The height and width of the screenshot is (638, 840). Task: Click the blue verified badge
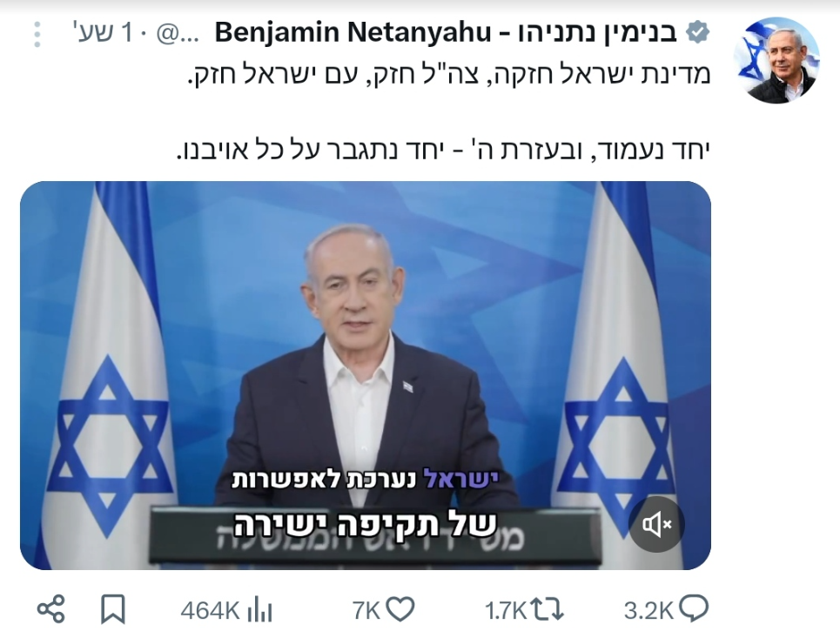tap(697, 32)
